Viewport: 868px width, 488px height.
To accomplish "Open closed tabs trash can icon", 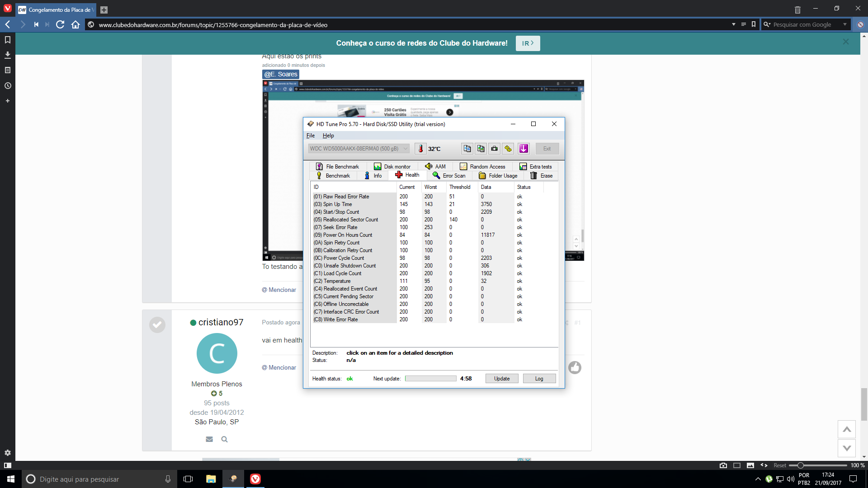I will 797,9.
